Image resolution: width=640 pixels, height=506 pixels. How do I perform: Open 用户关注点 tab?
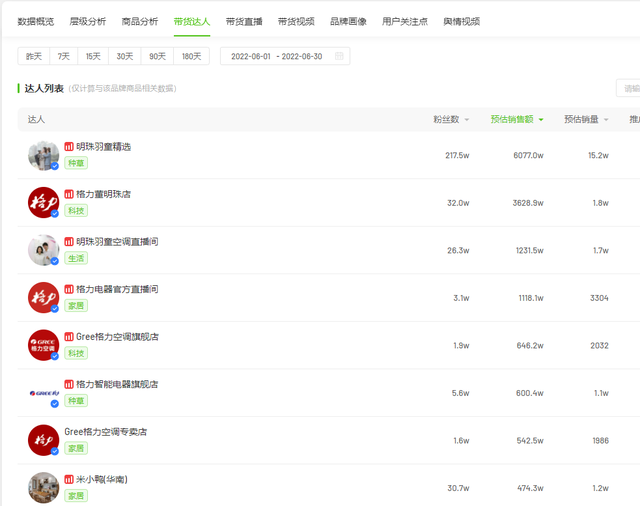click(405, 22)
